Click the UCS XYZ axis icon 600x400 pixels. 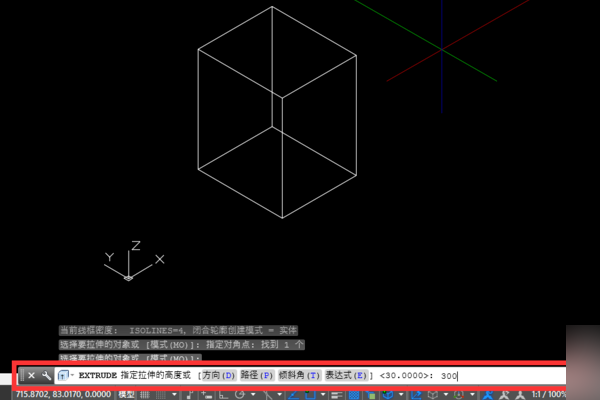point(134,261)
